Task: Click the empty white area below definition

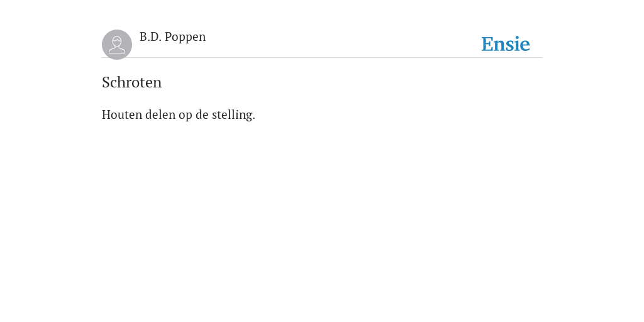Action: point(322,222)
